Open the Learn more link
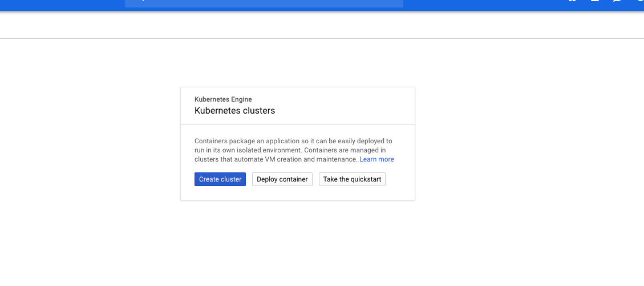Screen dimensions: 644x286 [x=376, y=159]
